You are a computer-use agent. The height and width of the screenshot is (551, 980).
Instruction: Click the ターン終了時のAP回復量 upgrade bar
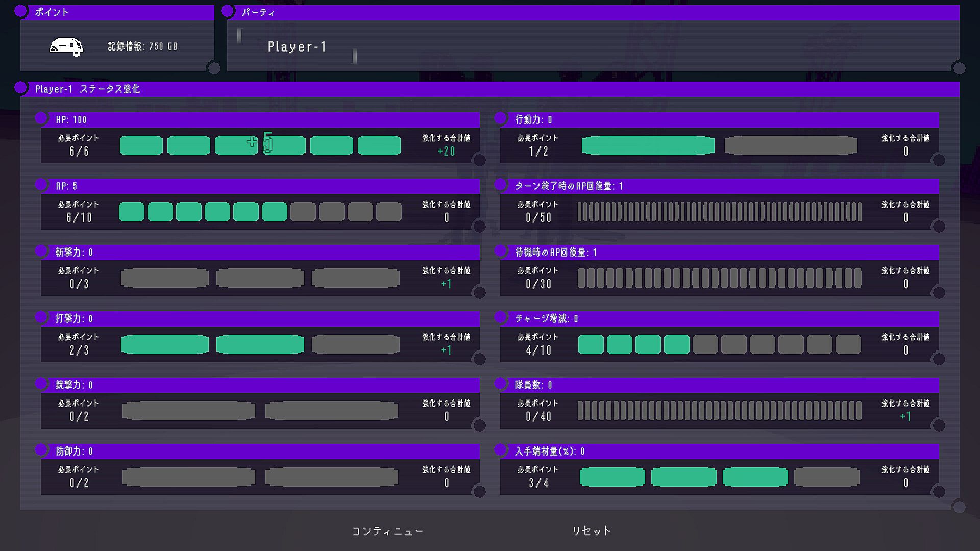(x=720, y=212)
